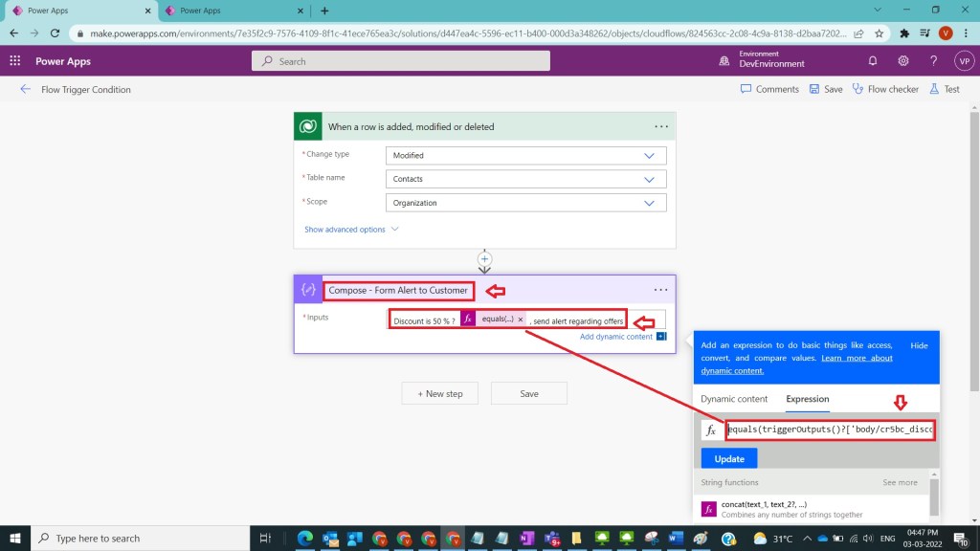Open the Power Apps waffle app launcher
The height and width of the screenshot is (551, 980).
(x=15, y=61)
